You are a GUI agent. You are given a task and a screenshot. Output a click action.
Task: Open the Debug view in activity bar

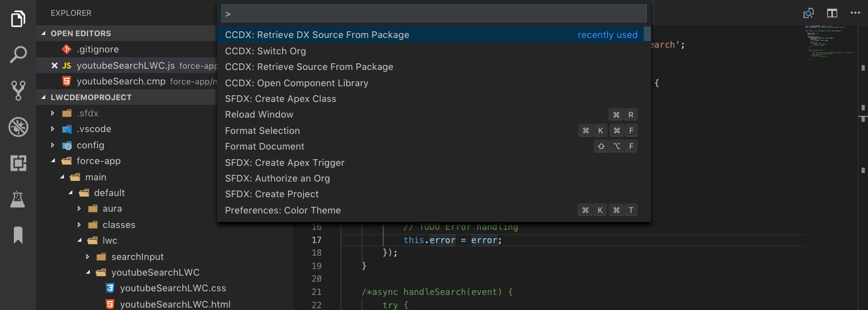[x=18, y=127]
